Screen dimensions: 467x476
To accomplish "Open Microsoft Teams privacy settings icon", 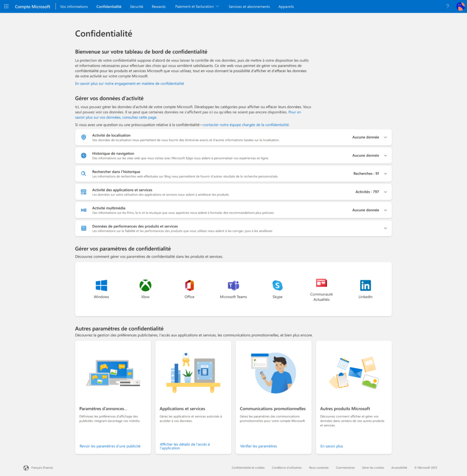I will 233,285.
